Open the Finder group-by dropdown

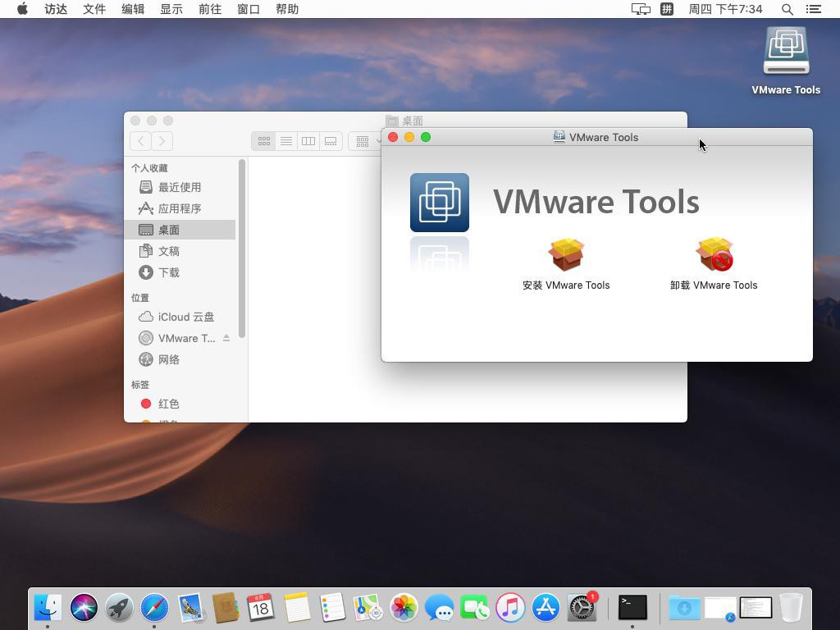click(365, 141)
